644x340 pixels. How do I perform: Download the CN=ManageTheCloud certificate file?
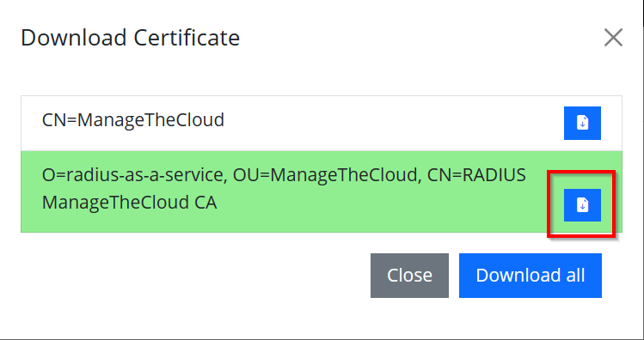click(582, 123)
